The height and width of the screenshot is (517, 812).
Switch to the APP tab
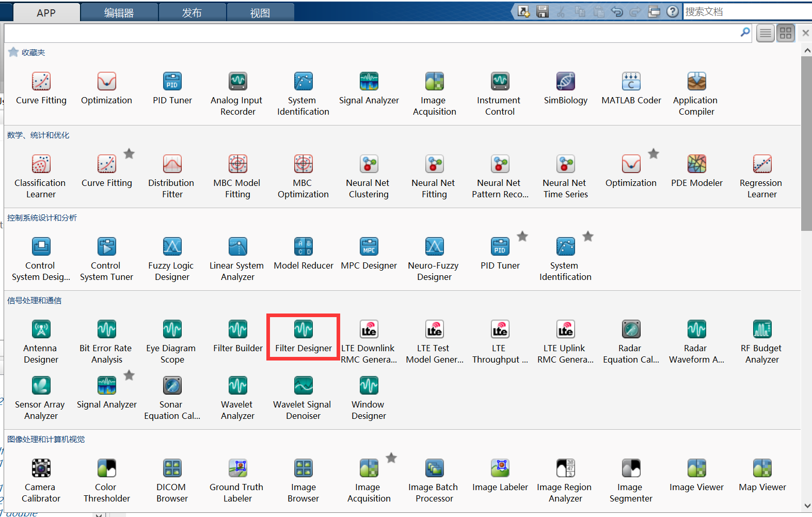pyautogui.click(x=46, y=12)
